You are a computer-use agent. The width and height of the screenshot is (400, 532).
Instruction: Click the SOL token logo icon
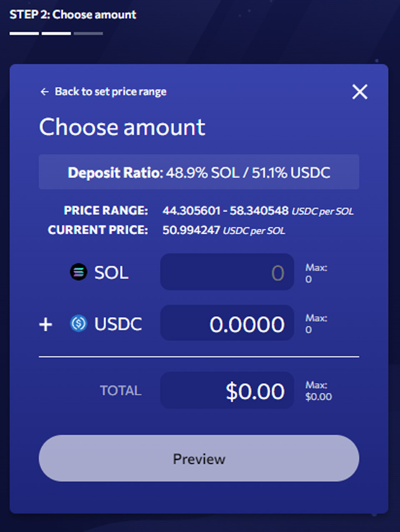(78, 272)
